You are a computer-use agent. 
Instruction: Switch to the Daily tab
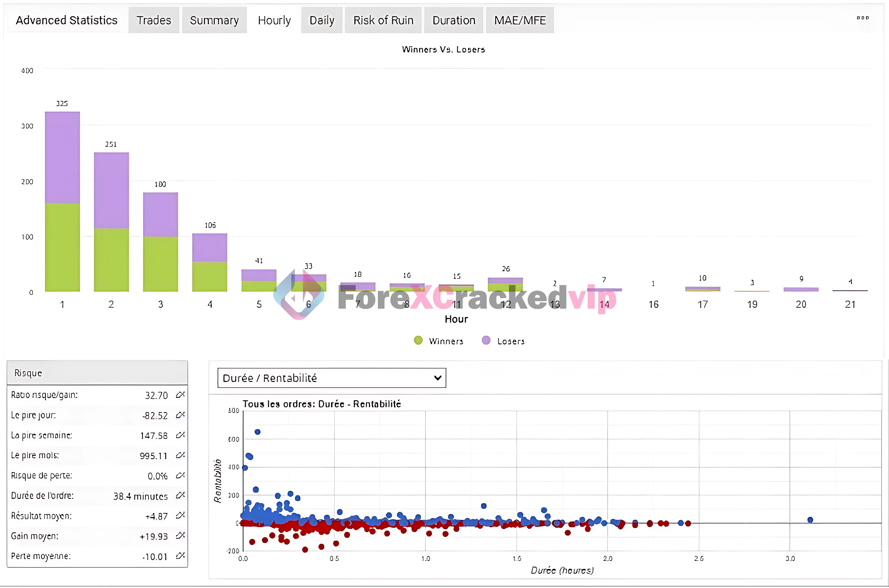coord(322,20)
